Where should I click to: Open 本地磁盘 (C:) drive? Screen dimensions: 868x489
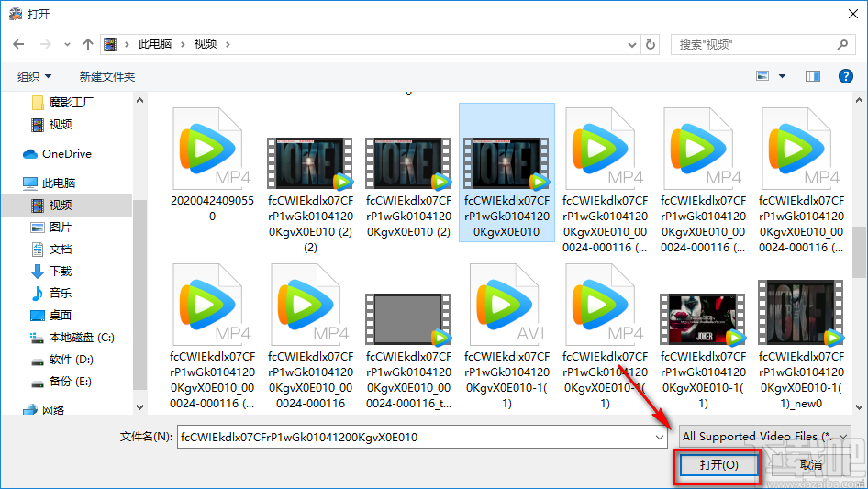72,338
